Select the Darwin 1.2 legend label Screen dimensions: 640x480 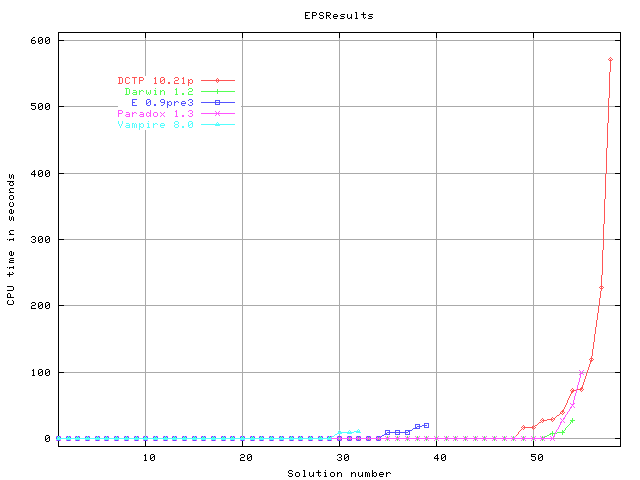159,92
